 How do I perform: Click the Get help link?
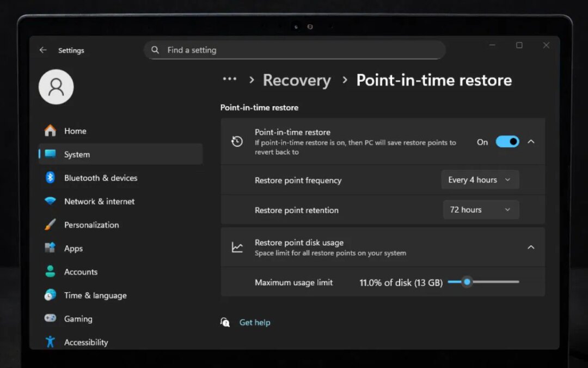255,322
